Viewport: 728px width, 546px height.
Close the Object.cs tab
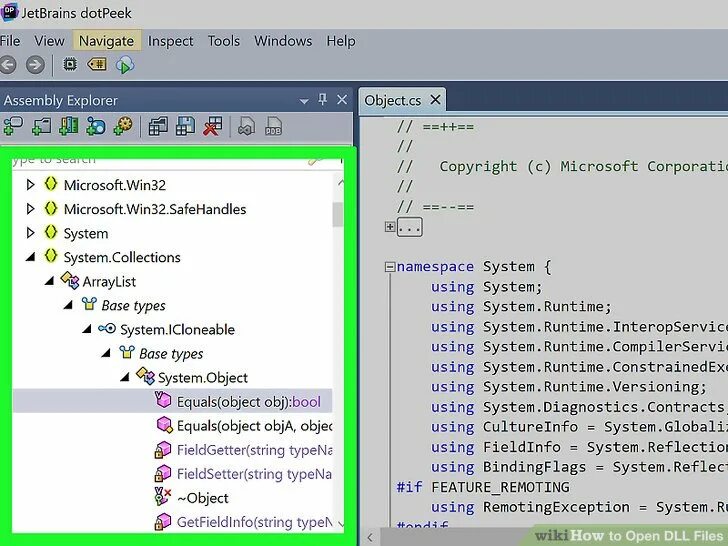[x=436, y=100]
